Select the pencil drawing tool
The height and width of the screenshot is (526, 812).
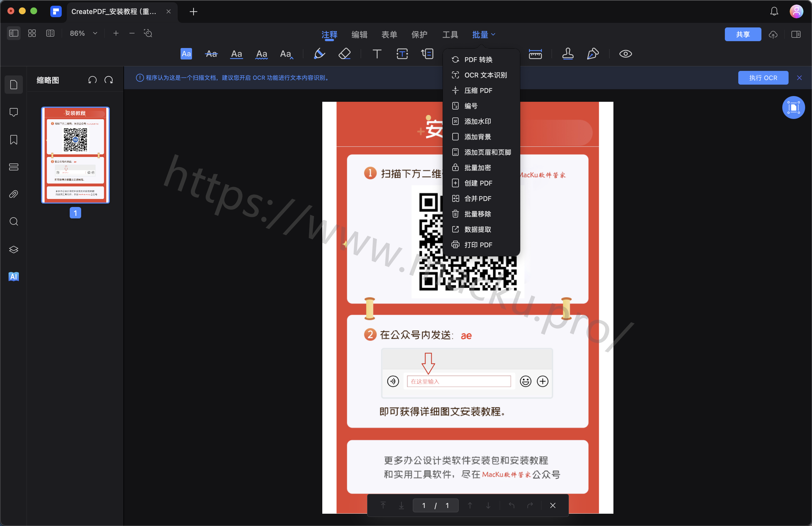(x=319, y=54)
